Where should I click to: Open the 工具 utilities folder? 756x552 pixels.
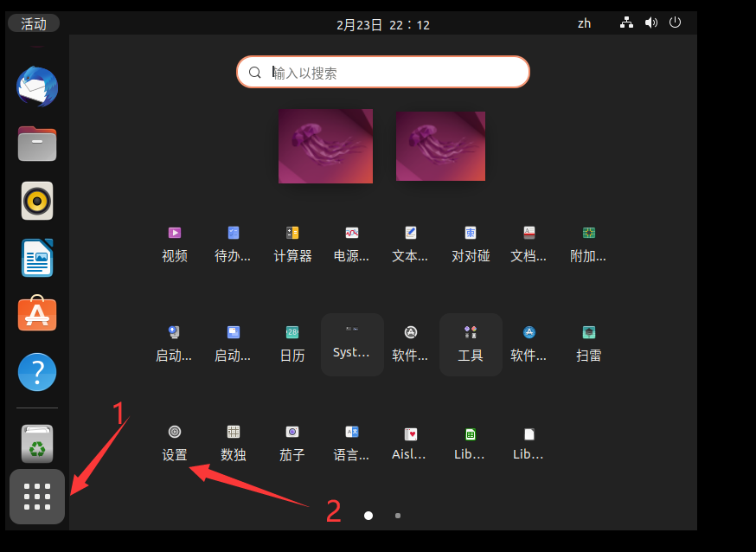471,344
